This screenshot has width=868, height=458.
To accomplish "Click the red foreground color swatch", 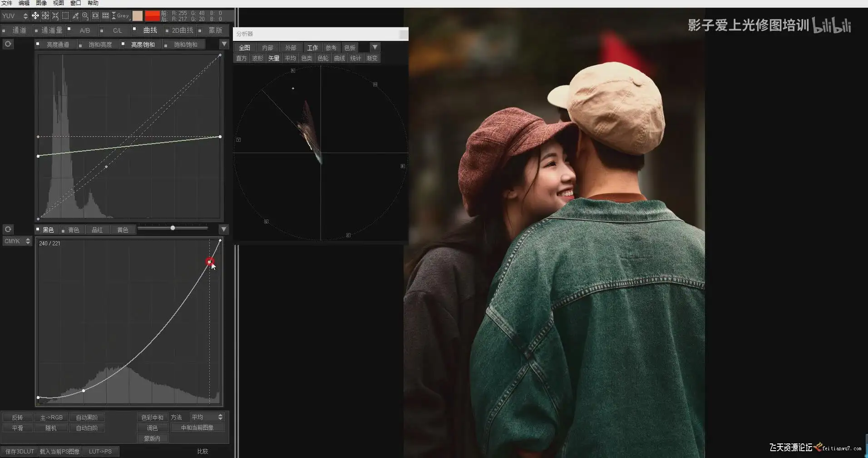I will click(152, 16).
